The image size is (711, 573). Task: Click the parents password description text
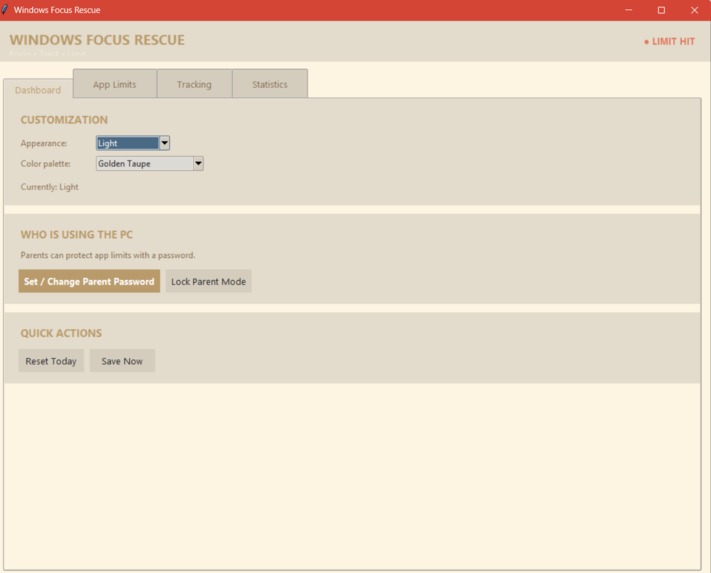coord(108,255)
